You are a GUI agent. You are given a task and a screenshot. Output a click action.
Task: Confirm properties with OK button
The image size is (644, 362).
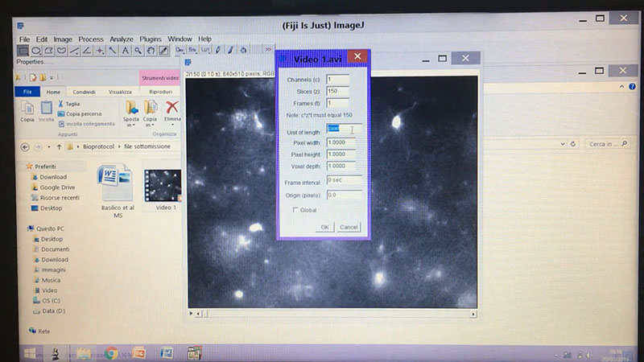tap(324, 227)
